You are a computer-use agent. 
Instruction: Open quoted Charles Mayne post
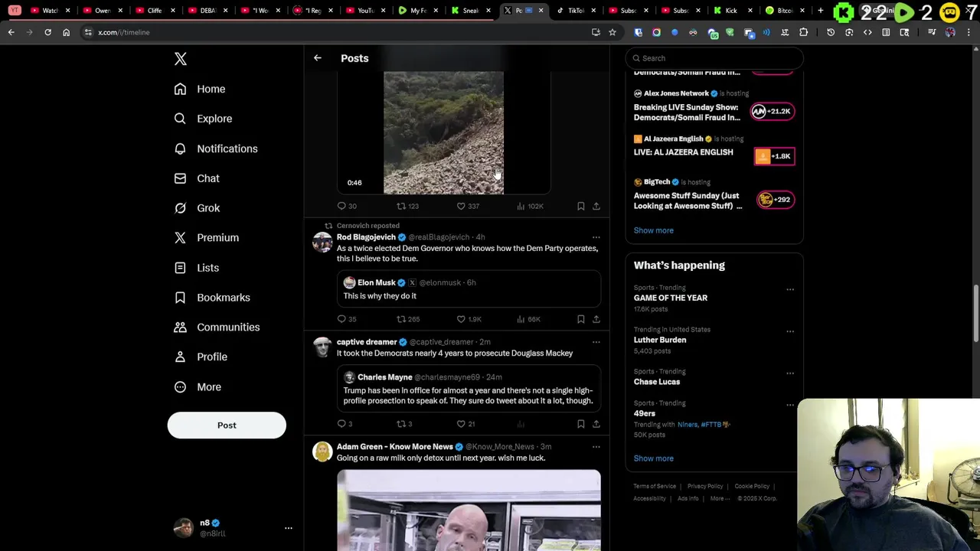[x=469, y=390]
